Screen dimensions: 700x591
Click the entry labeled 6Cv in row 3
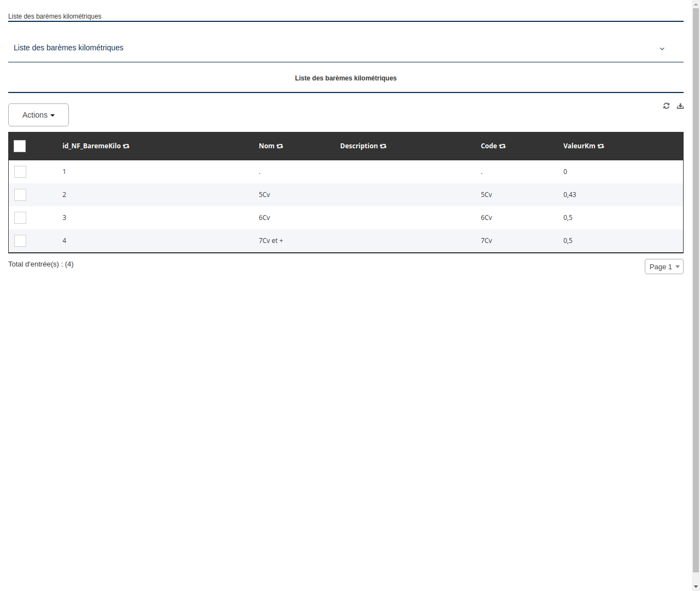[264, 218]
